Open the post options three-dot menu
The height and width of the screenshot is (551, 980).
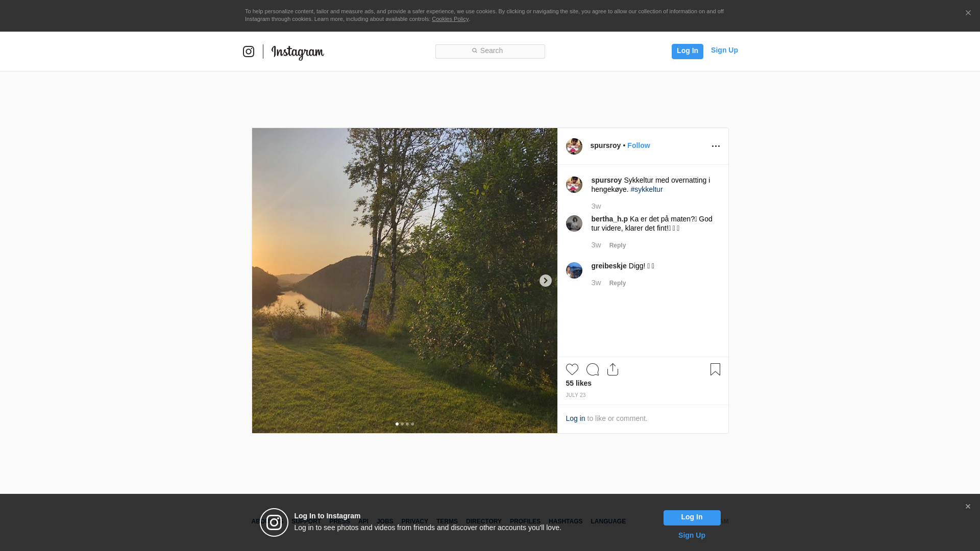pyautogui.click(x=716, y=146)
